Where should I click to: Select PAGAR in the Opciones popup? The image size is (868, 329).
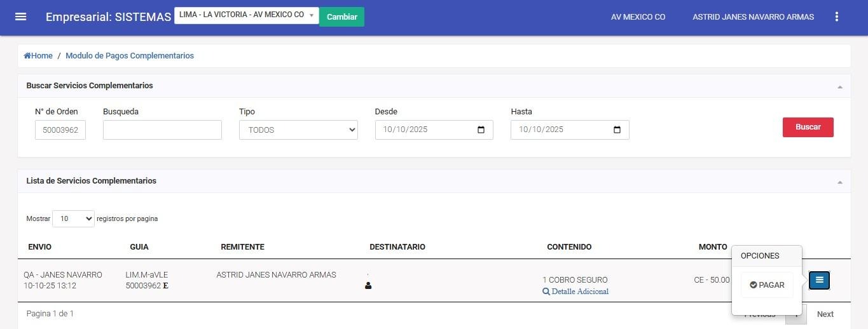tap(766, 285)
